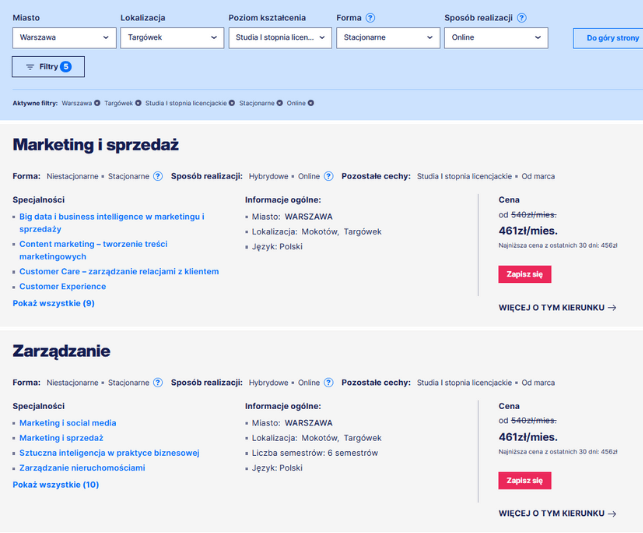643x533 pixels.
Task: Open Marketing i sprzedaż specialty under Zarządzanie
Action: click(61, 438)
